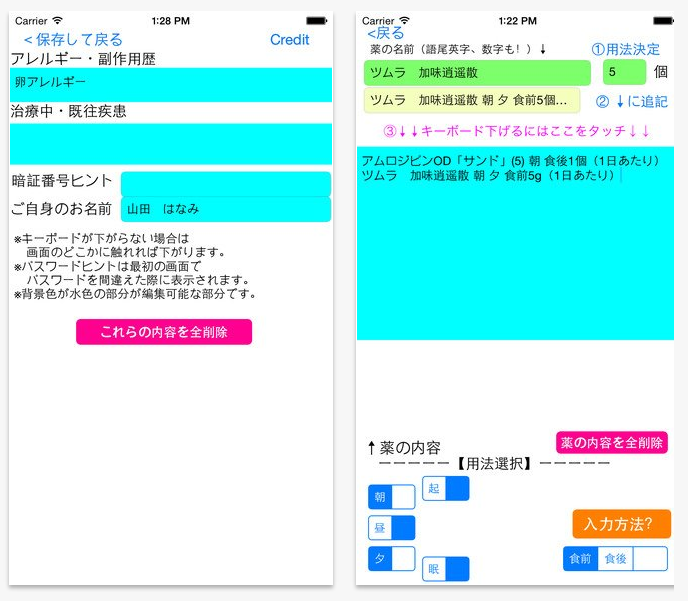This screenshot has width=697, height=601.
Task: Open the 入力方法? help button
Action: tap(621, 523)
